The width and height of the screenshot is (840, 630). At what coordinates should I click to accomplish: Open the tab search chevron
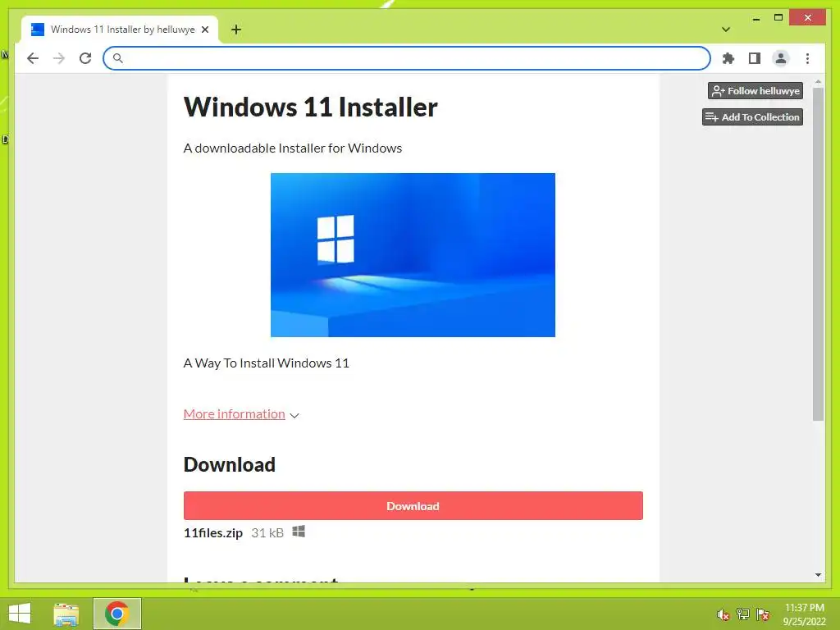click(x=726, y=30)
